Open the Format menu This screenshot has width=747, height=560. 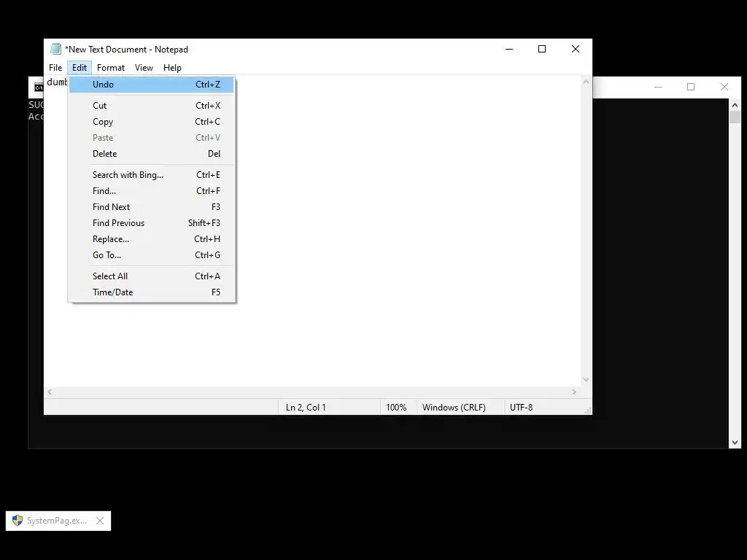[x=111, y=68]
